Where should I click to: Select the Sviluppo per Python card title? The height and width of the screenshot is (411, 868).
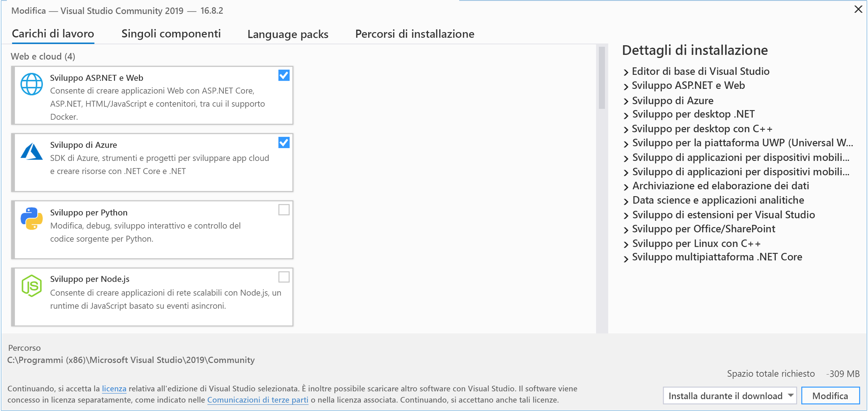click(x=88, y=212)
